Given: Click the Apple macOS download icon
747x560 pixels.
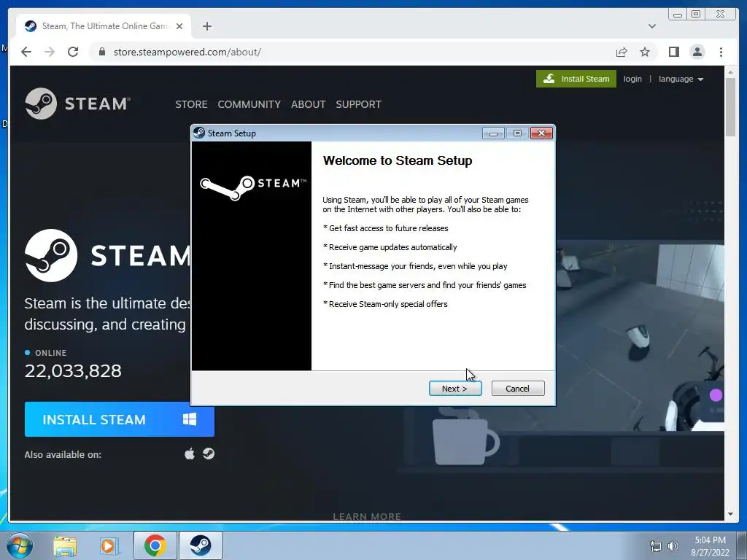Looking at the screenshot, I should click(x=190, y=454).
